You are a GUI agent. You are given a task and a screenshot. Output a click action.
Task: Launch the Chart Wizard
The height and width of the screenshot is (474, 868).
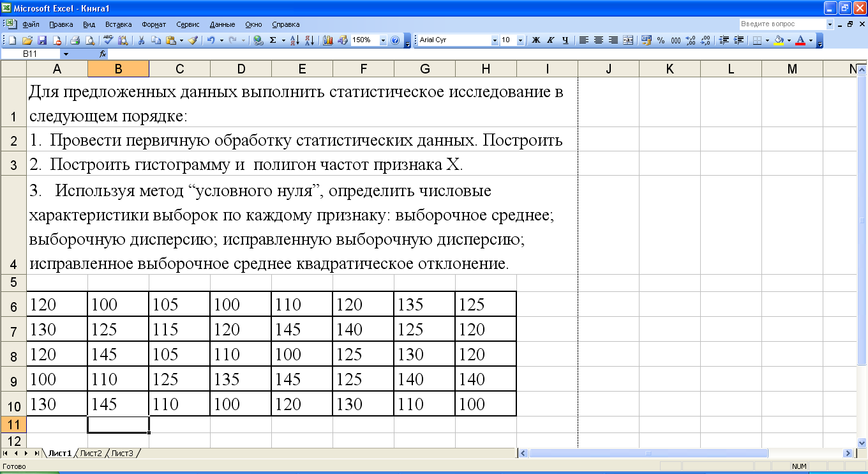pyautogui.click(x=328, y=40)
